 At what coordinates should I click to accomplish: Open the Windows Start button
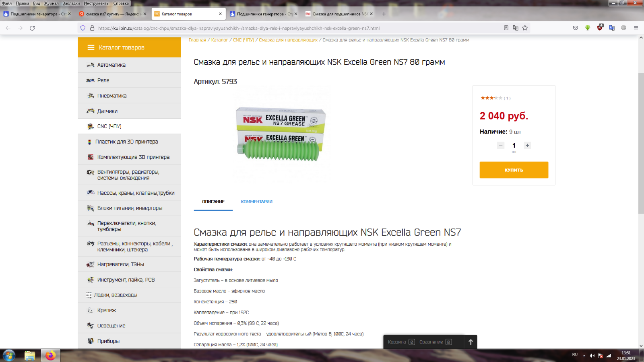[x=9, y=356]
